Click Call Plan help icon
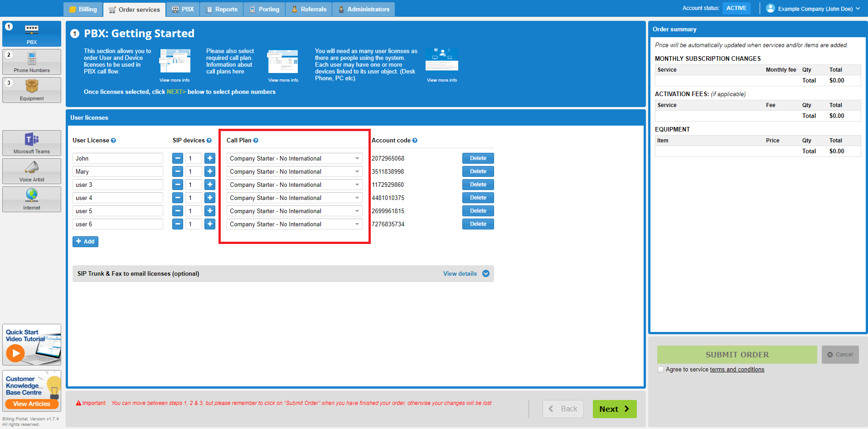Image resolution: width=868 pixels, height=429 pixels. (x=256, y=141)
